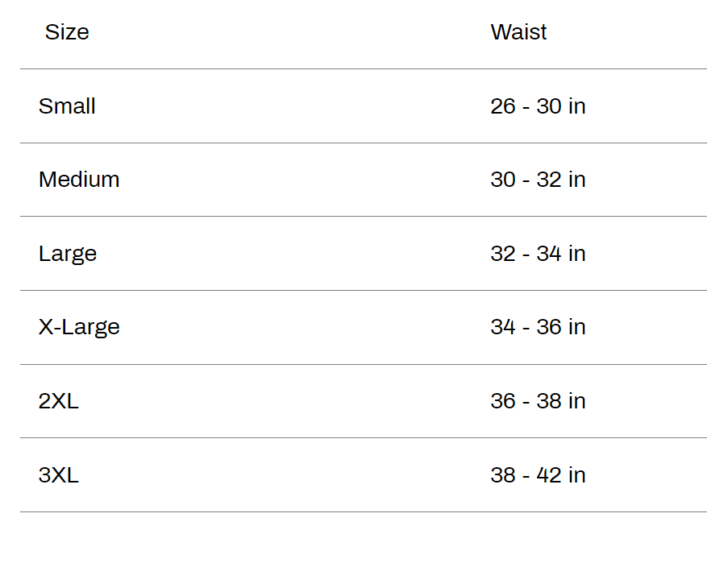The height and width of the screenshot is (588, 707).
Task: Select the Large size label
Action: point(68,254)
